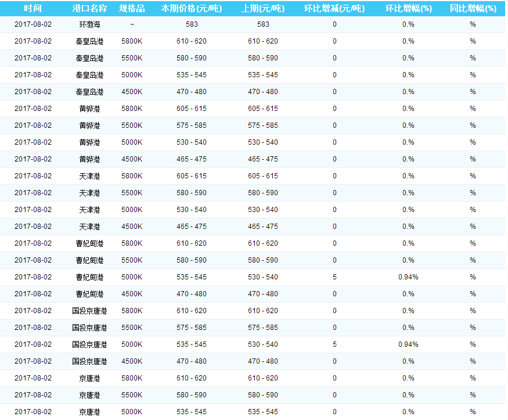Click 国投京唐港 in the 5800K row
Screen dimensions: 508x420
89,311
